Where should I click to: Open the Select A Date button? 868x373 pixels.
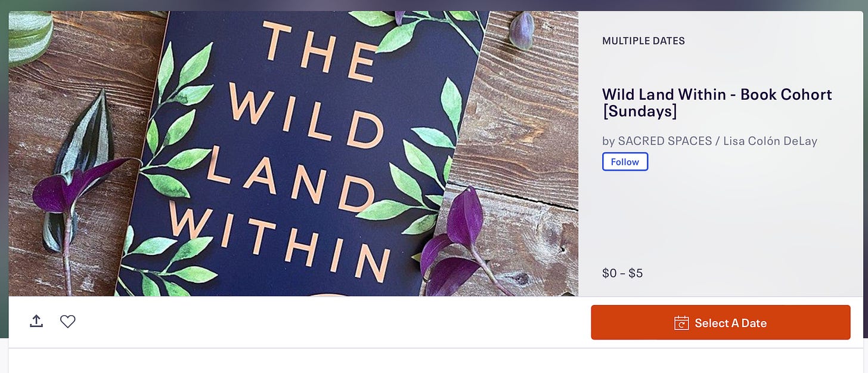[720, 322]
